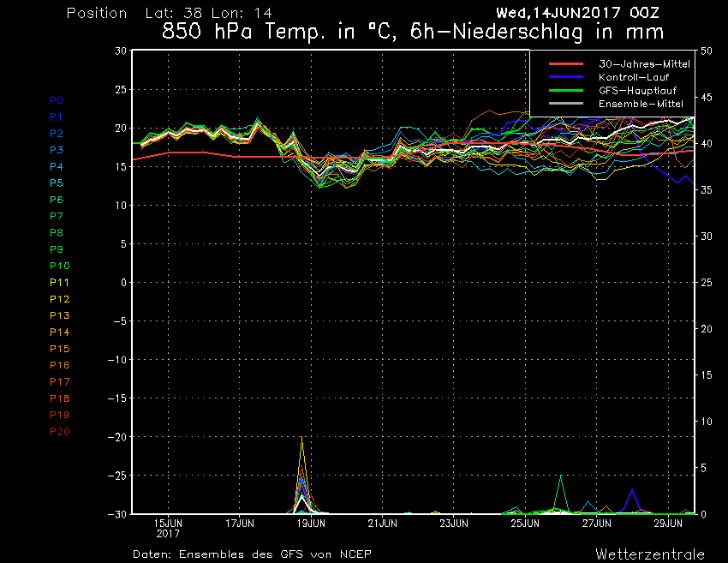Select the P5 cyan member label
This screenshot has height=563, width=728.
[x=57, y=183]
